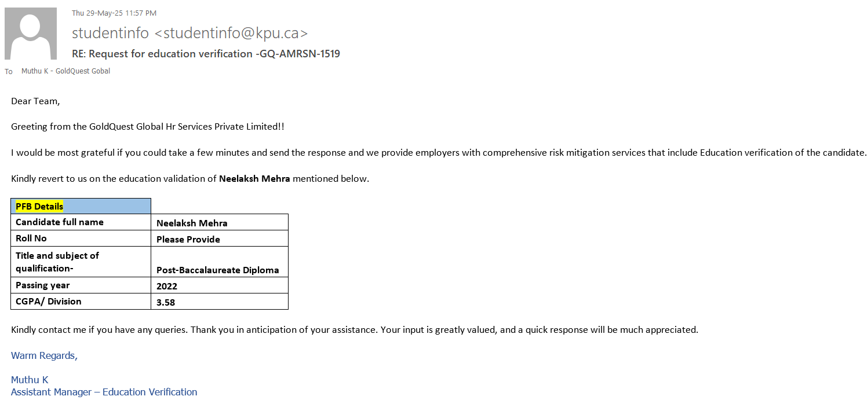Select the "Candidate full name" label cell
This screenshot has height=400, width=868.
(x=60, y=222)
